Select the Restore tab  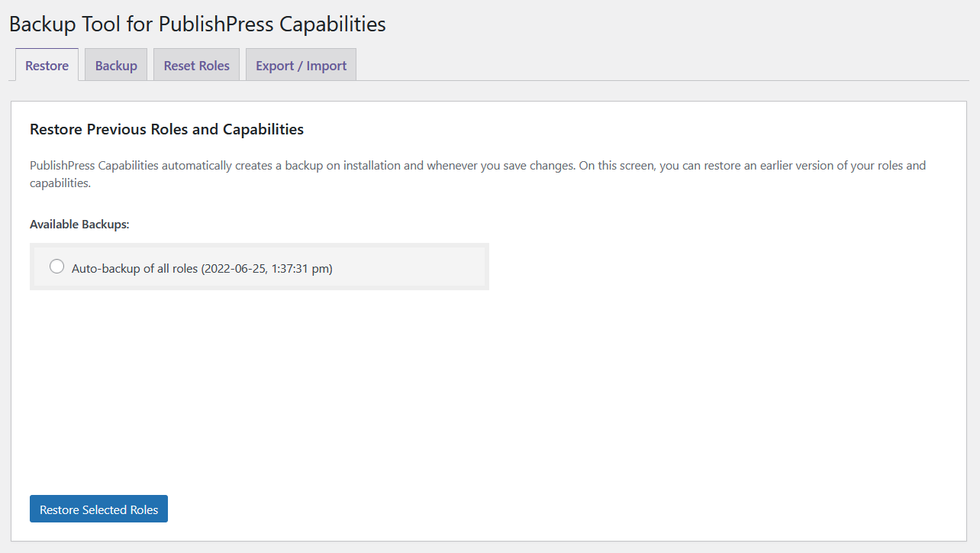[47, 66]
